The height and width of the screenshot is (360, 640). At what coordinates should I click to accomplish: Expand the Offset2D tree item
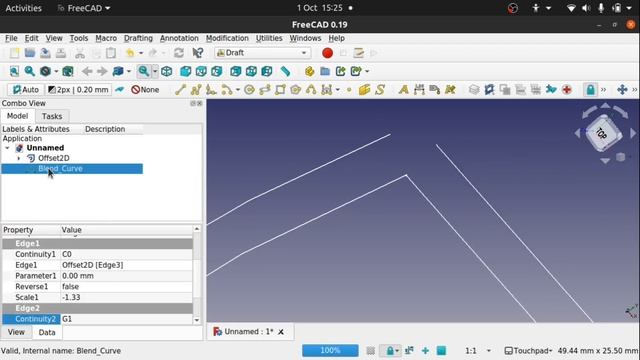point(19,158)
